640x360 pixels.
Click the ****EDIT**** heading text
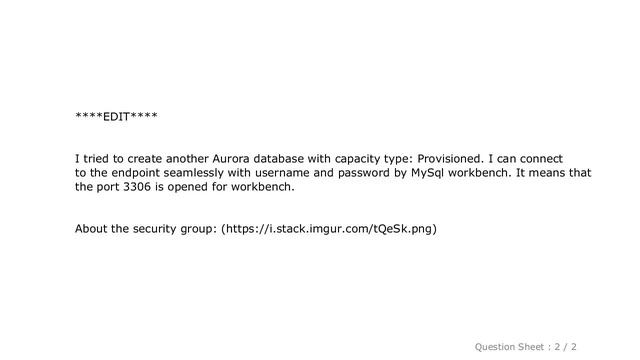116,117
